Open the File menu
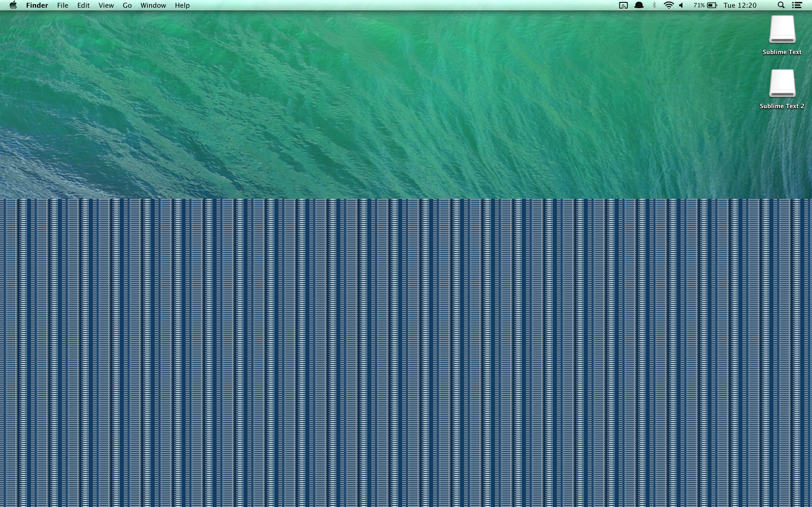The height and width of the screenshot is (507, 812). [x=63, y=5]
